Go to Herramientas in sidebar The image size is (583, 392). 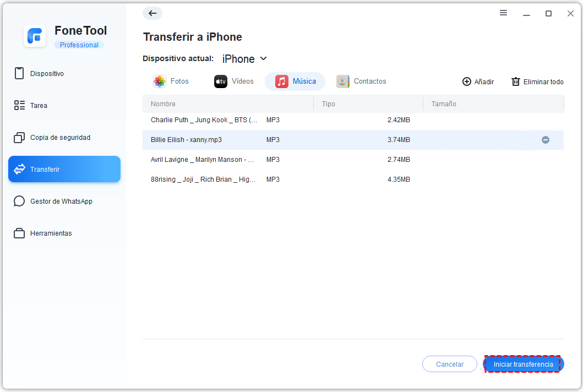(x=51, y=233)
